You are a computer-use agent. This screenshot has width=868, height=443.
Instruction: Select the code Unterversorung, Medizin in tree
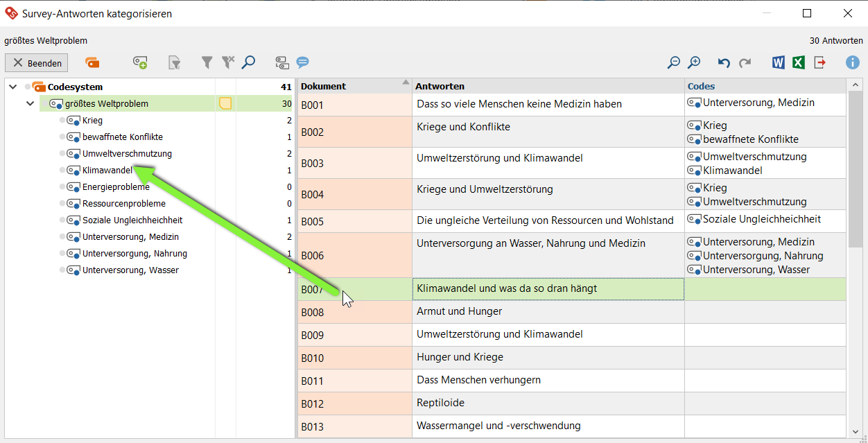pos(129,237)
